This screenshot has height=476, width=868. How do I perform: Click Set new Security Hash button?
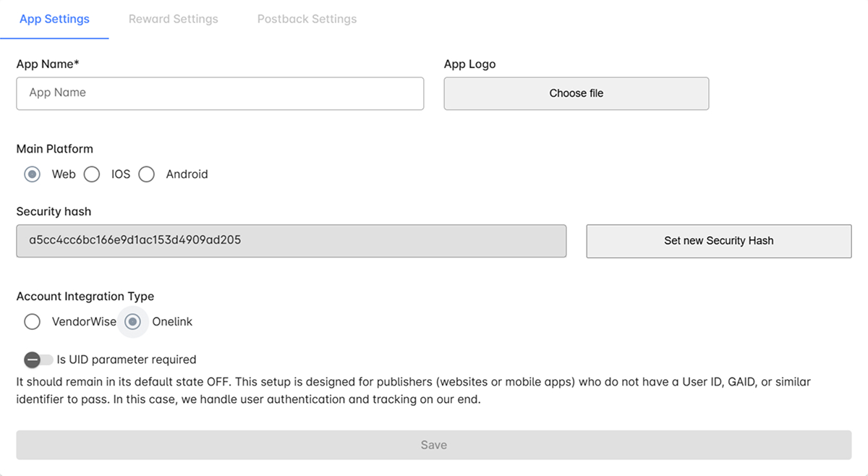[718, 241]
